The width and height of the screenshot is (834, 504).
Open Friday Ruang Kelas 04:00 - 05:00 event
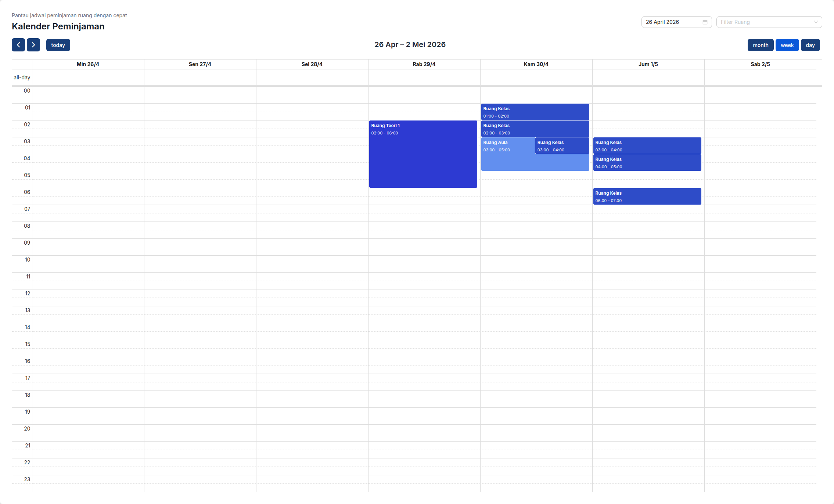(x=647, y=162)
